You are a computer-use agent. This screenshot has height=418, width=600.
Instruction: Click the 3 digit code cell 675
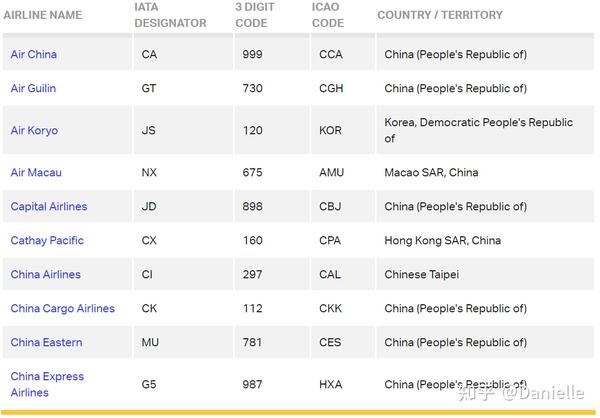(252, 172)
